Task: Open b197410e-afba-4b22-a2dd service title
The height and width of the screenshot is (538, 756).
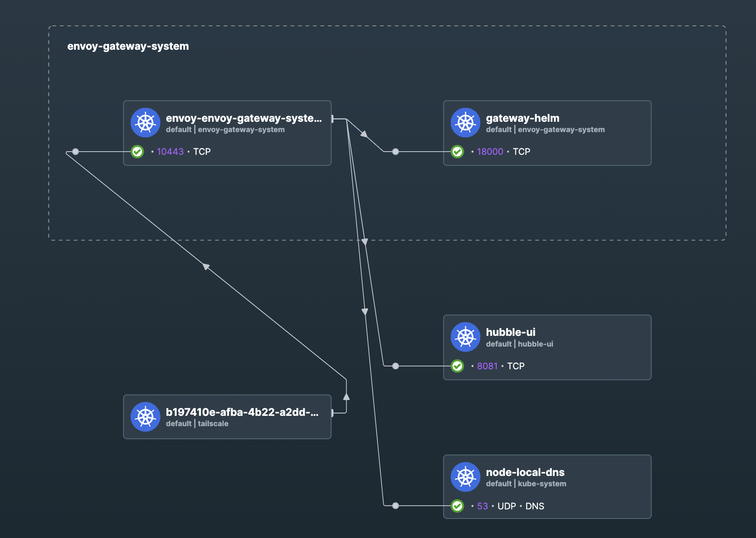Action: pos(242,412)
